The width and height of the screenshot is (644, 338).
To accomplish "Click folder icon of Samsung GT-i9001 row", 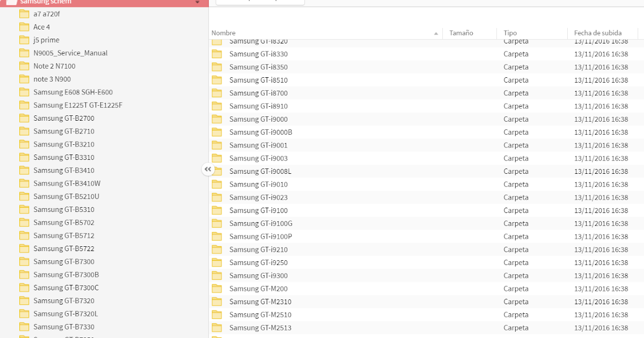I will click(x=217, y=145).
